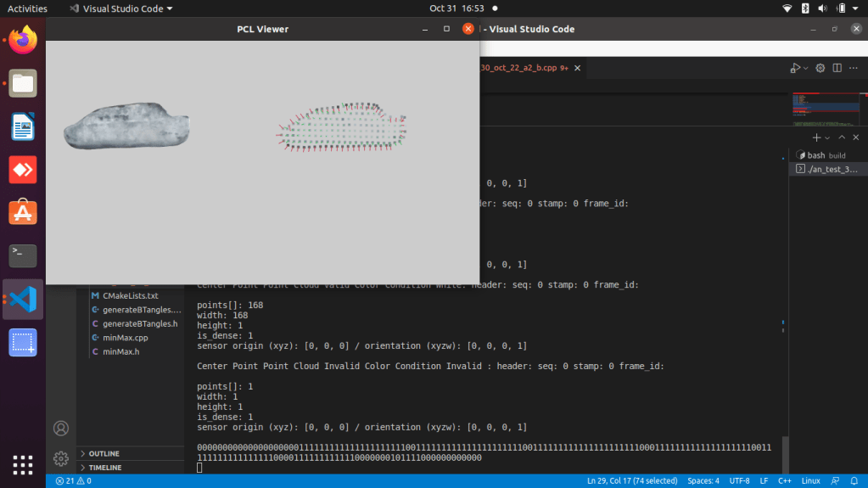868x488 pixels.
Task: Click the notifications bell in status bar
Action: coord(854,481)
